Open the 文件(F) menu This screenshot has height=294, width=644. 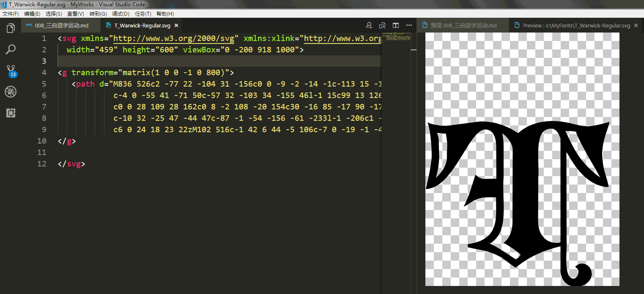[11, 14]
